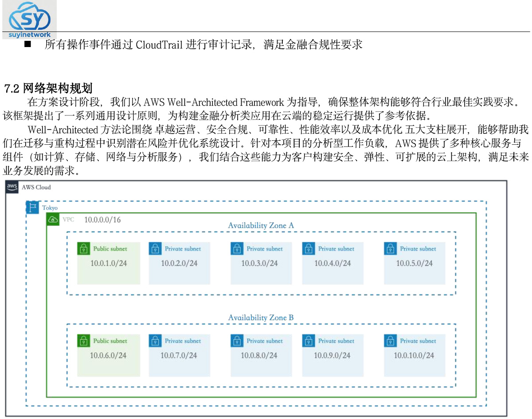532x419 pixels.
Task: Click the 10.0.9.0/24 address
Action: point(332,356)
